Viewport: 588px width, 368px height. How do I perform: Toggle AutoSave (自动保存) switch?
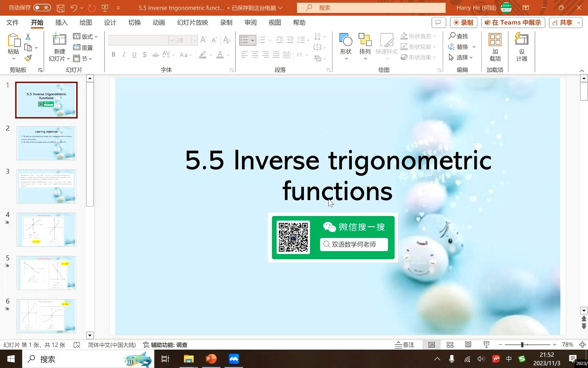tap(42, 7)
